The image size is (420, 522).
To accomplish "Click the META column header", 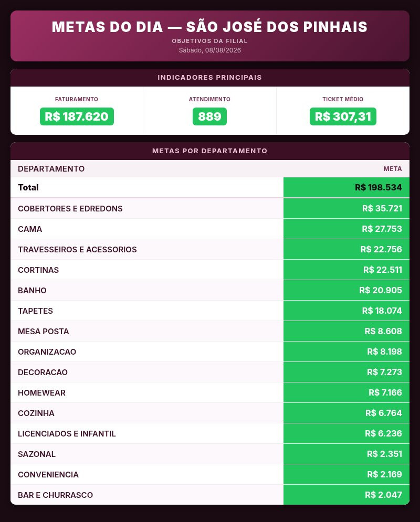I will coord(392,169).
